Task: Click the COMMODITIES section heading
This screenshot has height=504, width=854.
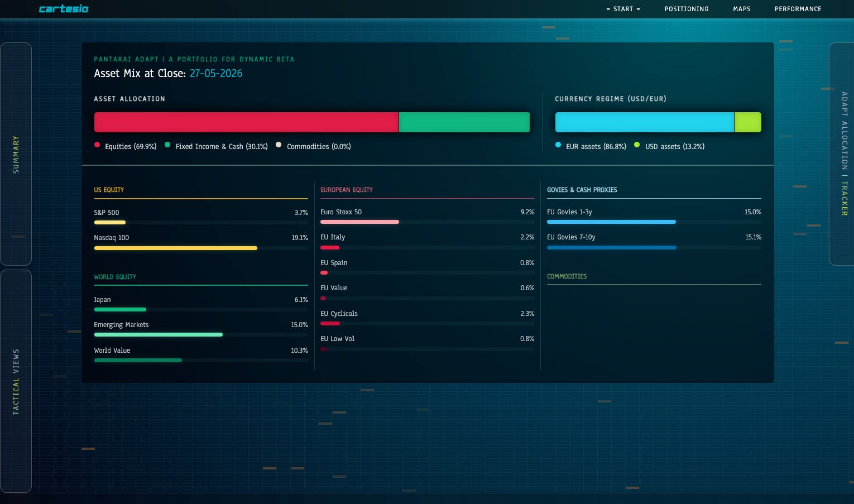Action: pyautogui.click(x=567, y=276)
